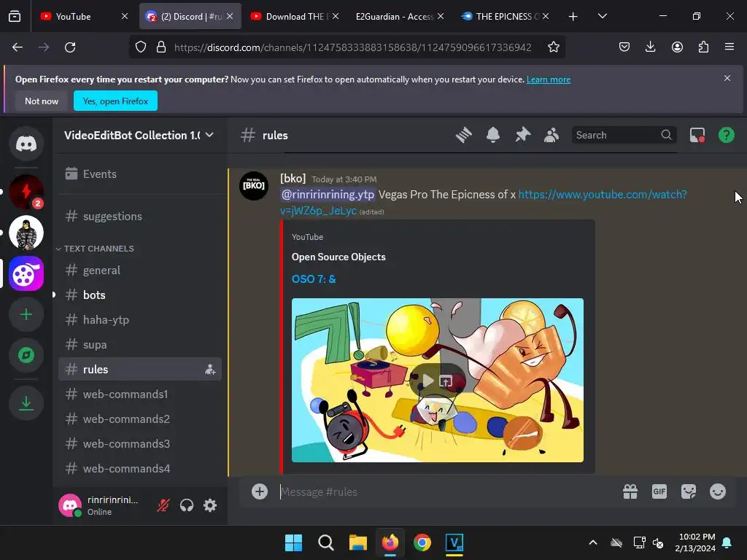Toggle member list icon
Image resolution: width=747 pixels, height=560 pixels.
coord(551,135)
